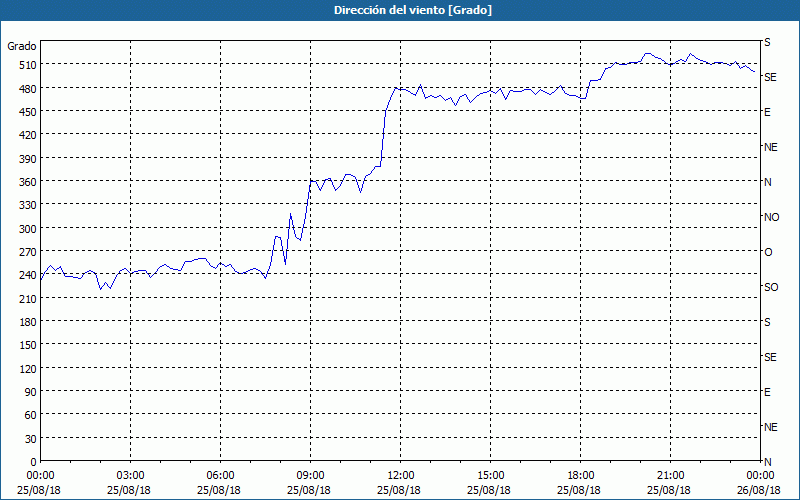Select the 180 degree axis label

[x=29, y=322]
